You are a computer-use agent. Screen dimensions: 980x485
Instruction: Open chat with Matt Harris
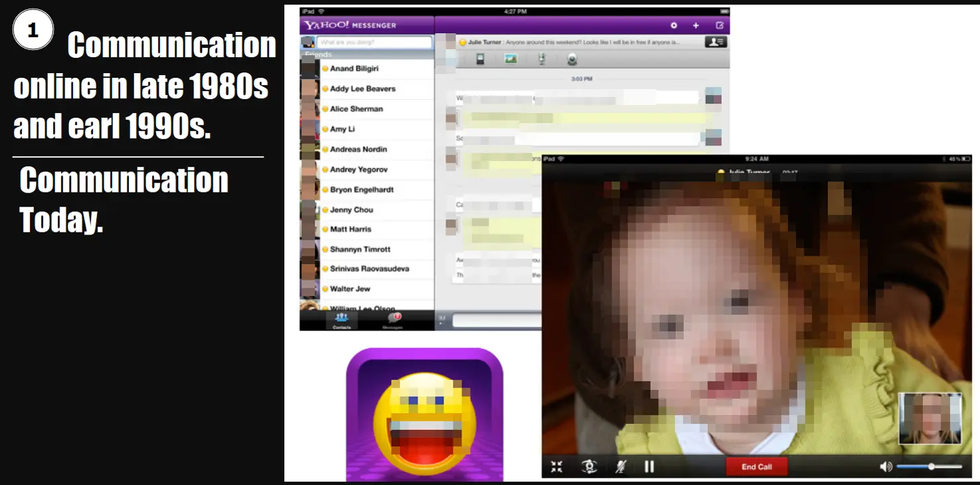[x=351, y=229]
